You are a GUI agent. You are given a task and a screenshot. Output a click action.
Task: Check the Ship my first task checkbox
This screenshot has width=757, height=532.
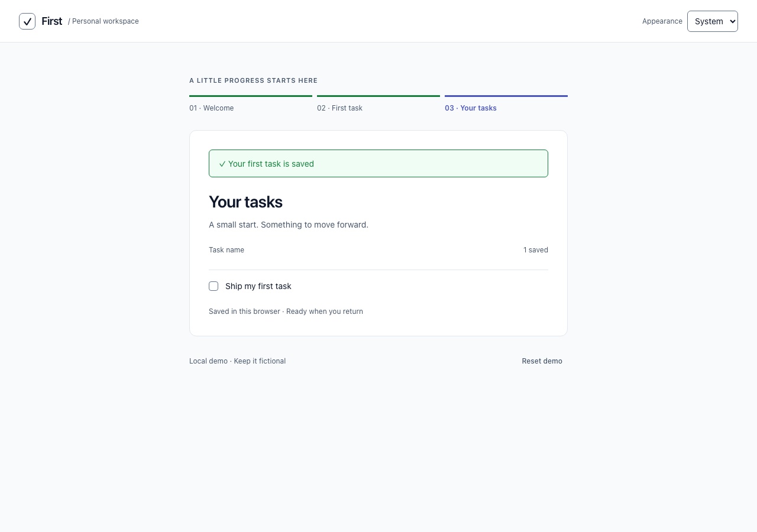point(213,286)
